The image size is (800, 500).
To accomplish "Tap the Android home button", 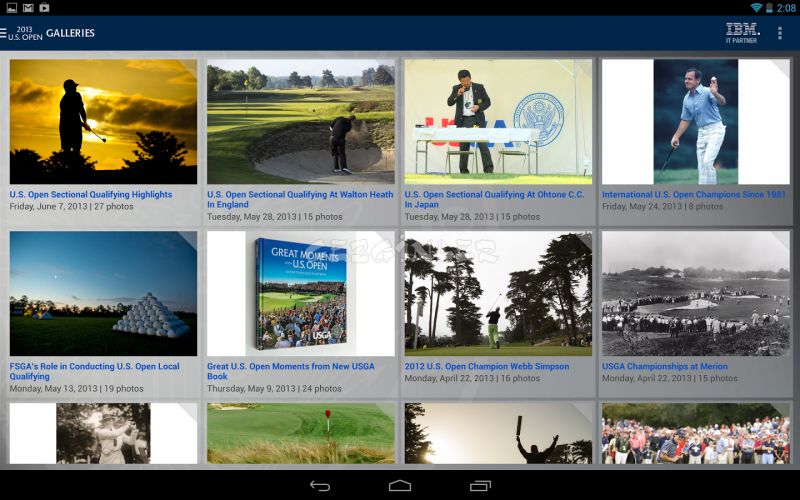I will click(x=399, y=485).
